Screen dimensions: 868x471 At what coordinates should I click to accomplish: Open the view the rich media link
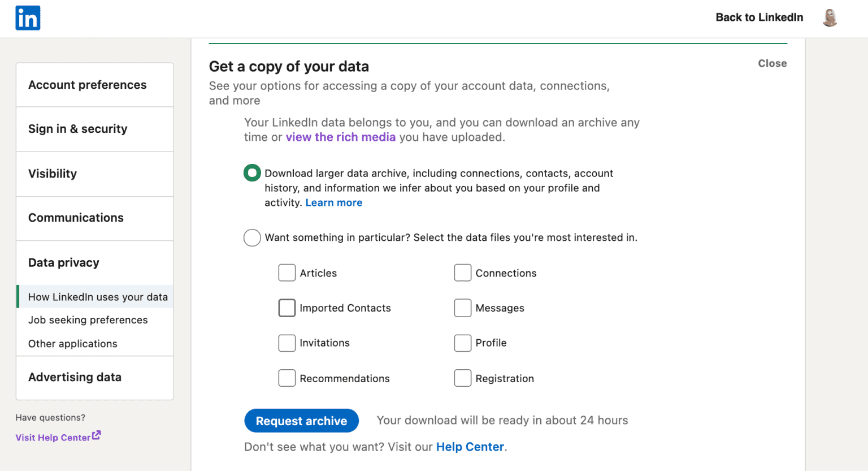pos(341,137)
